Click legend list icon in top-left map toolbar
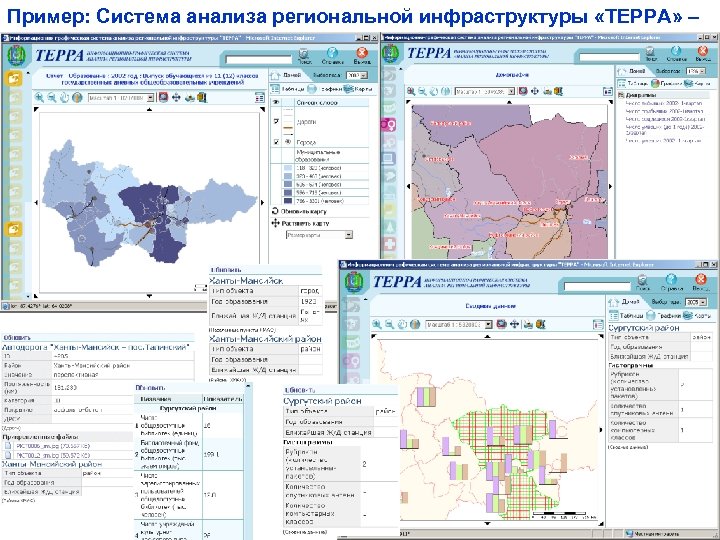720x540 pixels. click(x=259, y=97)
